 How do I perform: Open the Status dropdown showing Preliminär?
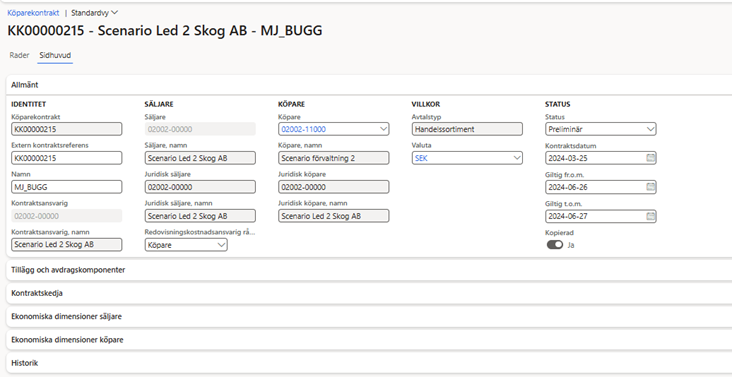point(600,129)
